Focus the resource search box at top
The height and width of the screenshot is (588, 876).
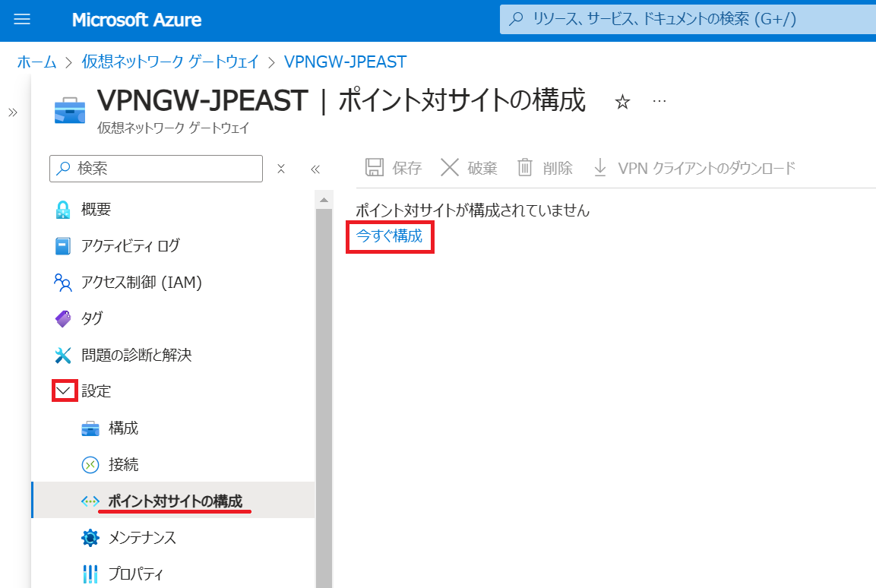tap(688, 20)
